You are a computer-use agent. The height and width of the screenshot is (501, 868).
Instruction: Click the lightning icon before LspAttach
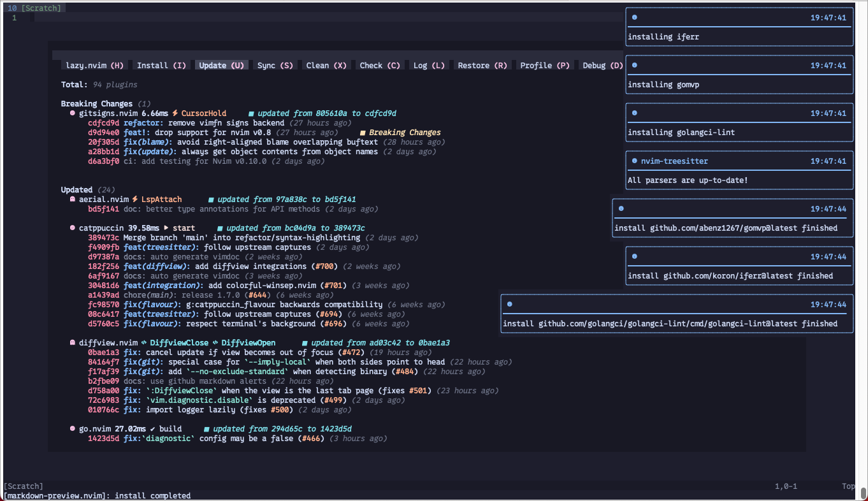tap(134, 200)
